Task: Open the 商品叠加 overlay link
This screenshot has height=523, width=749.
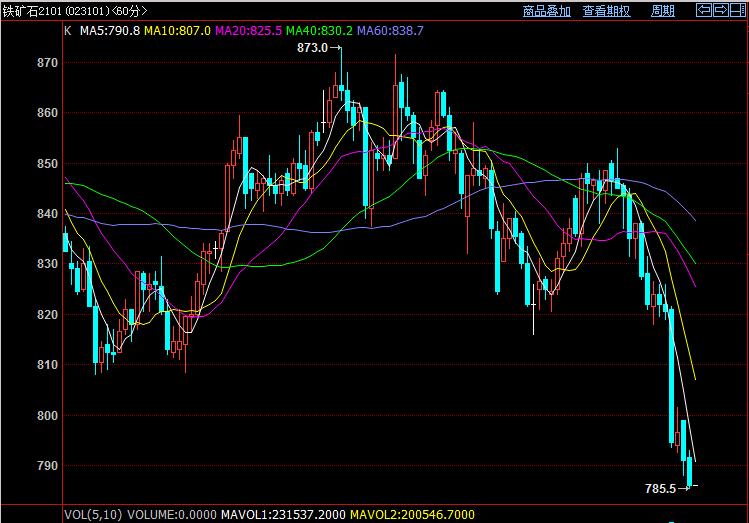Action: 546,11
